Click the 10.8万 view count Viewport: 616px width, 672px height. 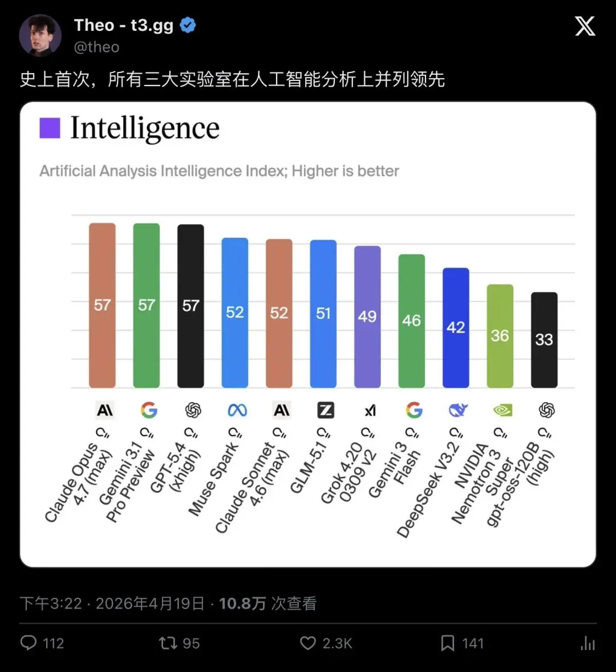click(x=242, y=604)
